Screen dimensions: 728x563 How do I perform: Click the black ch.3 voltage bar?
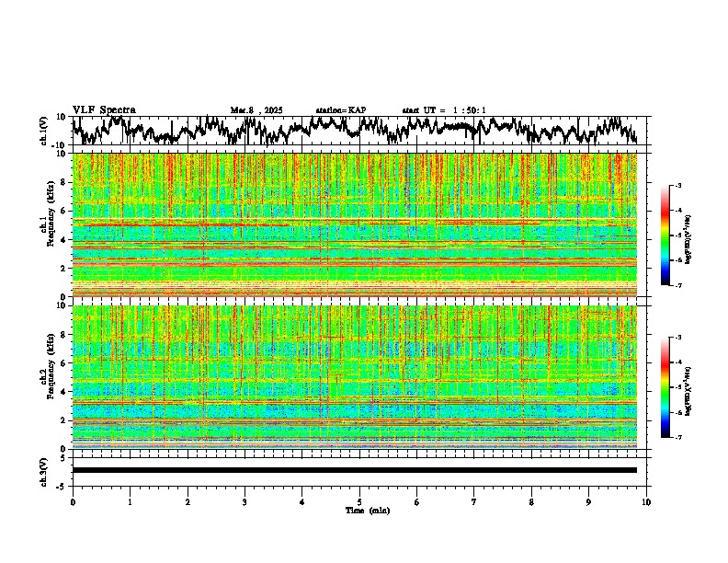coord(355,470)
